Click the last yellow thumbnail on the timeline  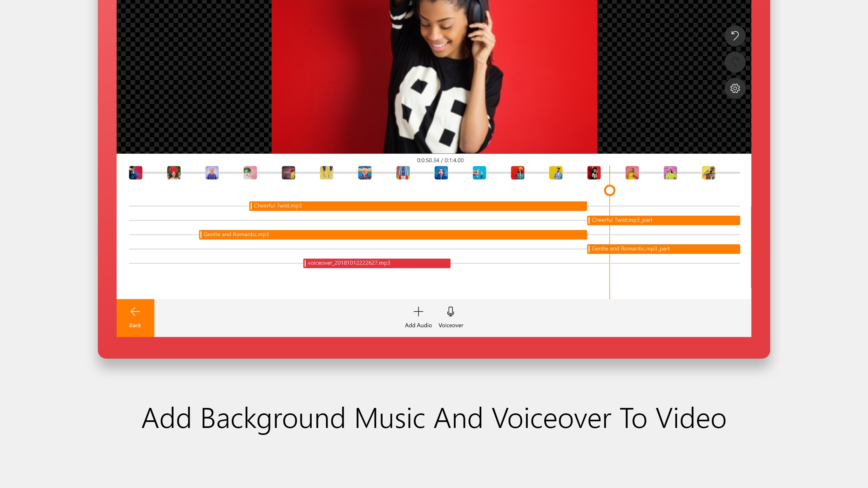(x=709, y=173)
